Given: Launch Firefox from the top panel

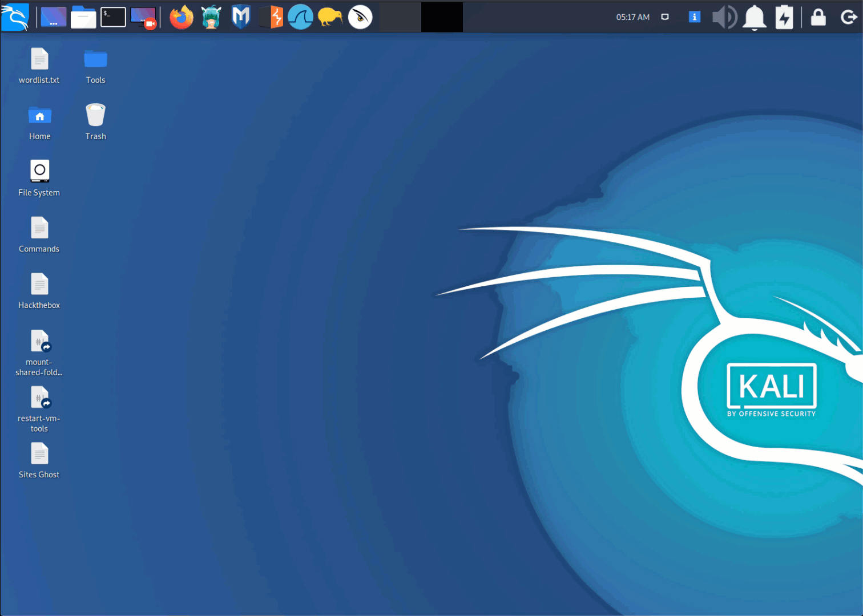Looking at the screenshot, I should tap(182, 17).
